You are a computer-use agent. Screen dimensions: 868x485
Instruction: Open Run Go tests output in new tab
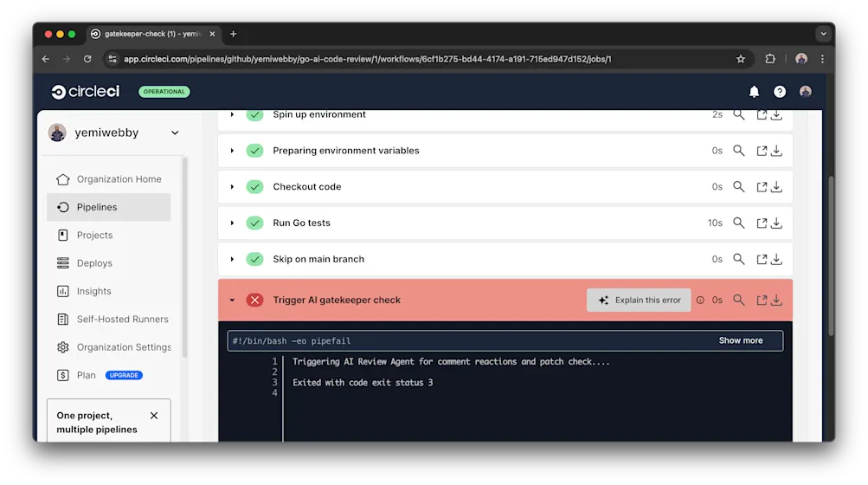762,223
